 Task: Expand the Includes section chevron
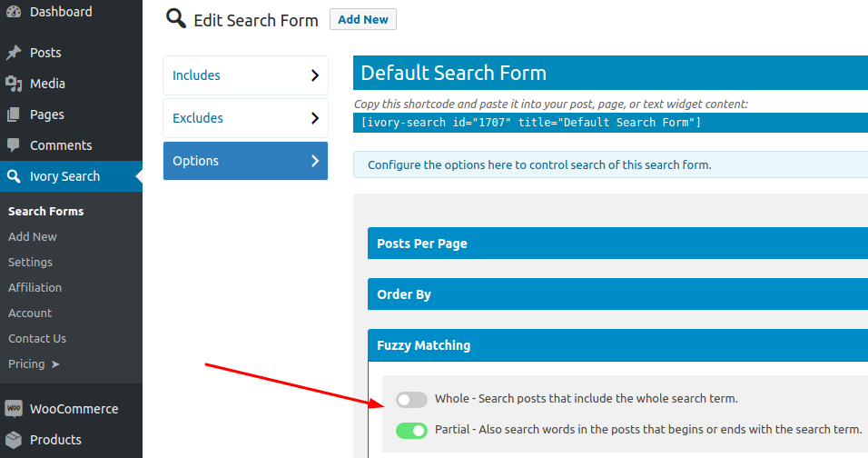tap(315, 75)
